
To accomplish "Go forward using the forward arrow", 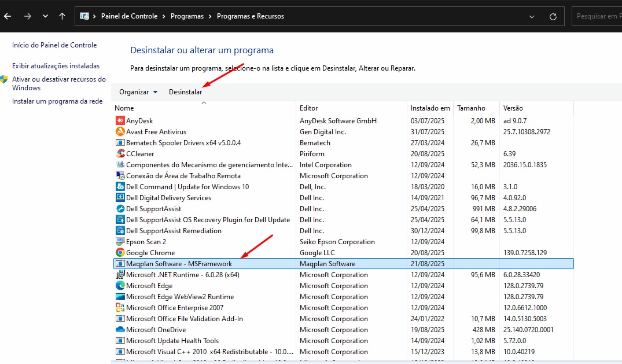I will click(27, 16).
